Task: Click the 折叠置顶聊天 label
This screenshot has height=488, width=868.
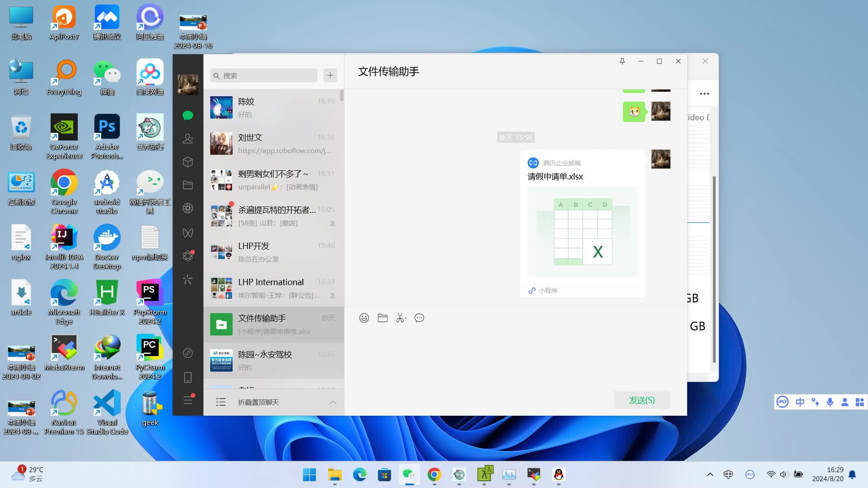Action: click(x=259, y=403)
